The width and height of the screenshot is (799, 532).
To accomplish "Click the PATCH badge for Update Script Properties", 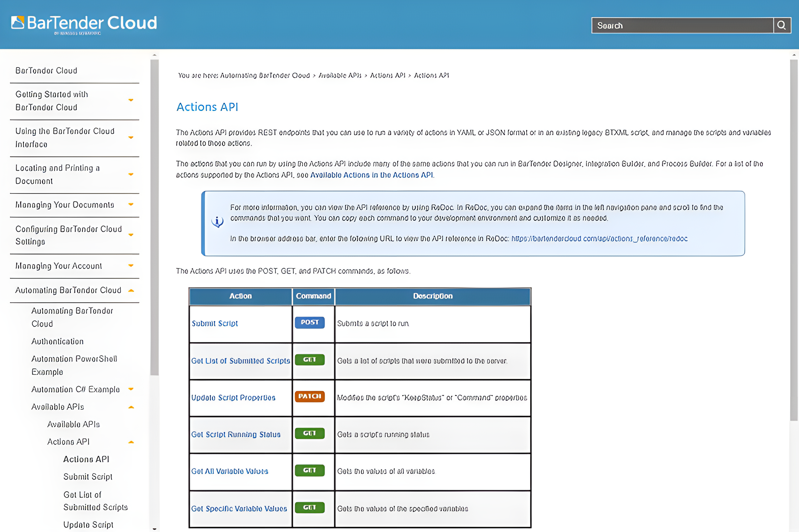I will (x=309, y=396).
